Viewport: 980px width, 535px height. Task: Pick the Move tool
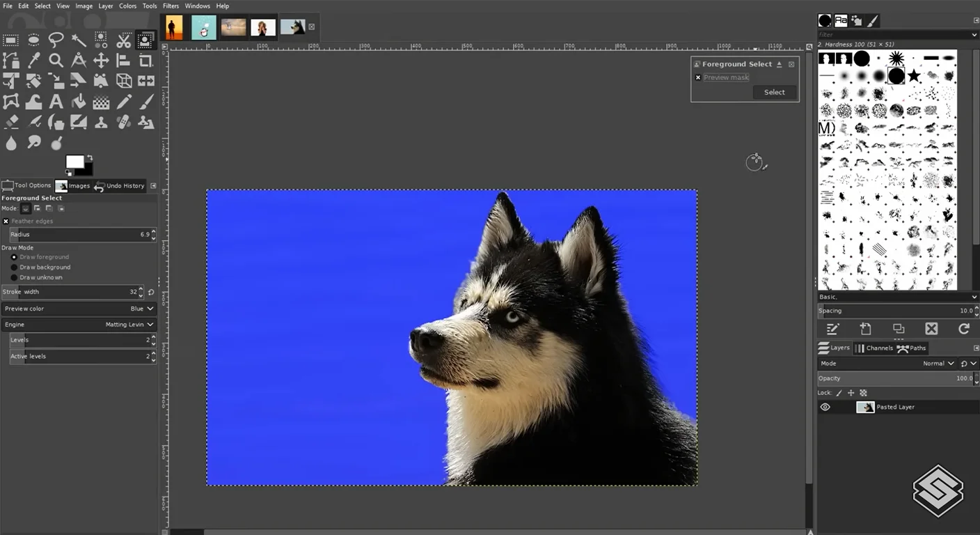pos(101,61)
